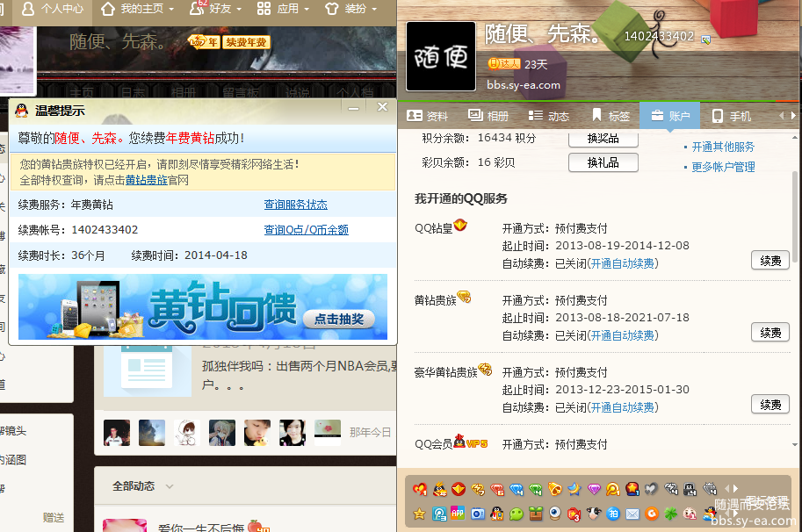Click the colorful APP icon
Image resolution: width=802 pixels, height=532 pixels.
tap(458, 513)
